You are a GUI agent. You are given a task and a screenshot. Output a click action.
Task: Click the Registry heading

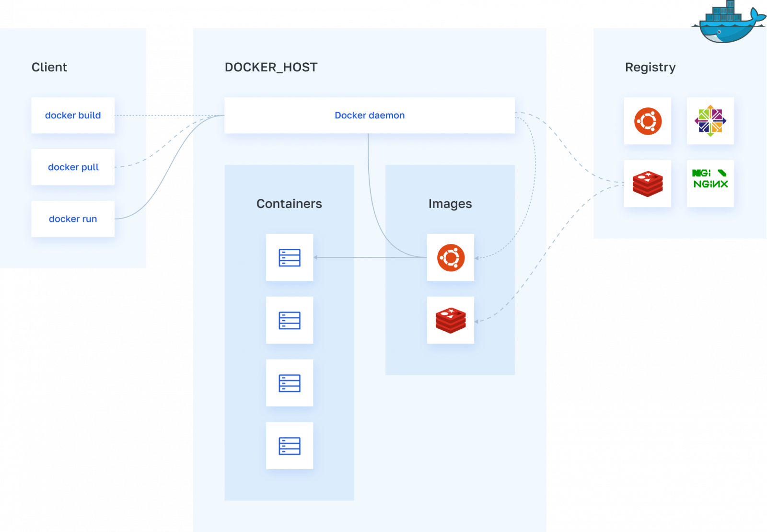(x=651, y=68)
